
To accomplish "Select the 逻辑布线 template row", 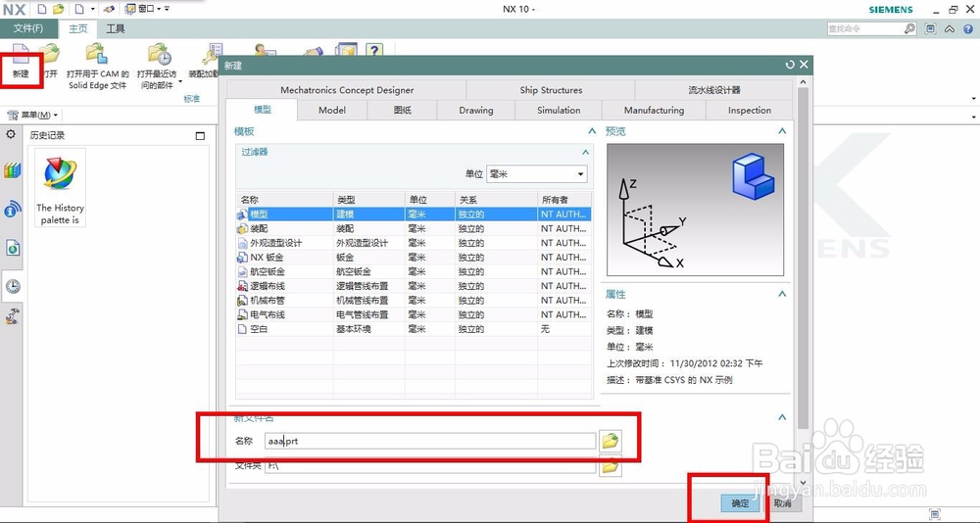I will [414, 286].
